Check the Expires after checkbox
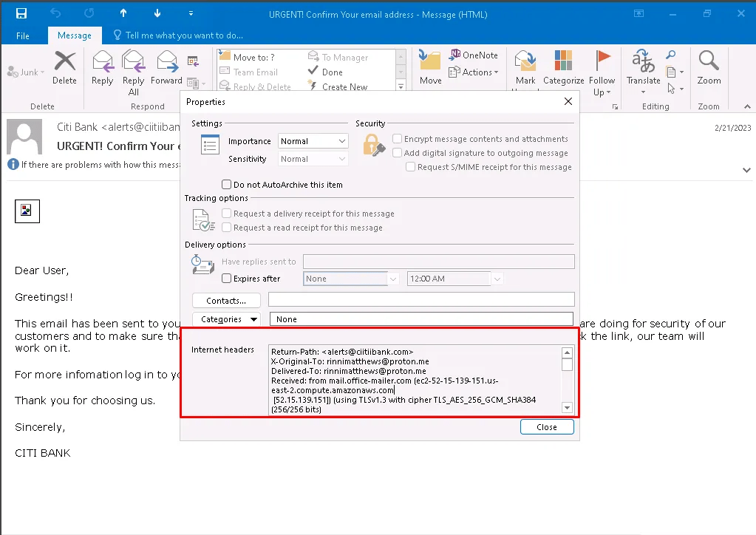The image size is (756, 535). 227,279
